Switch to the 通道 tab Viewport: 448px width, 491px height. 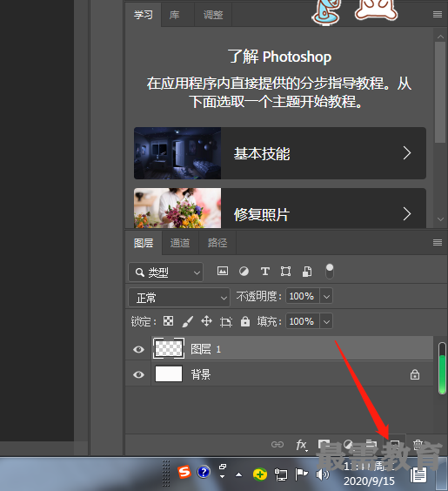tap(180, 243)
